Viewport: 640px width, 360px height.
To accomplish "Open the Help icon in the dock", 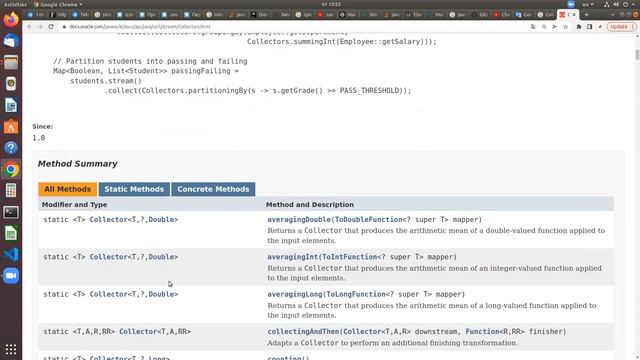I will click(11, 148).
